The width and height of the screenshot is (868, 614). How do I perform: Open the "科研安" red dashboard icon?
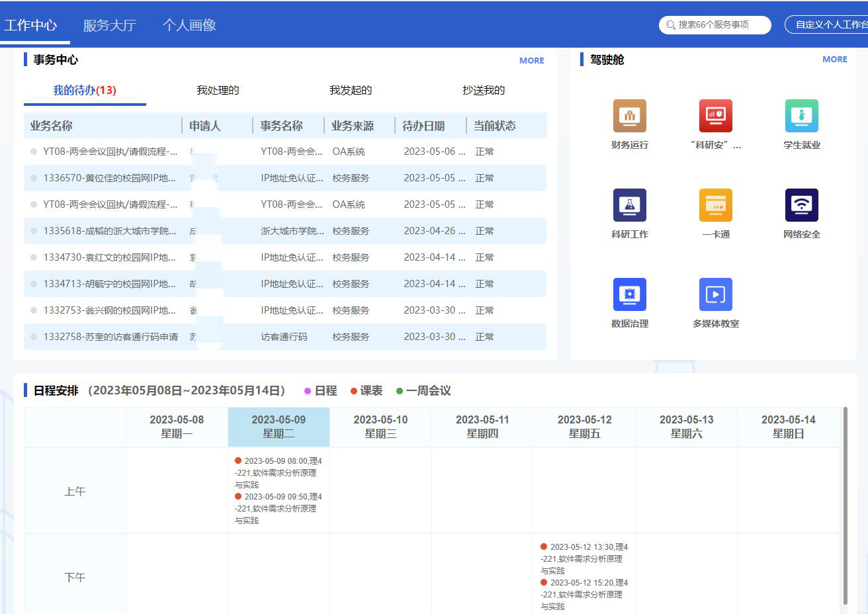coord(715,116)
